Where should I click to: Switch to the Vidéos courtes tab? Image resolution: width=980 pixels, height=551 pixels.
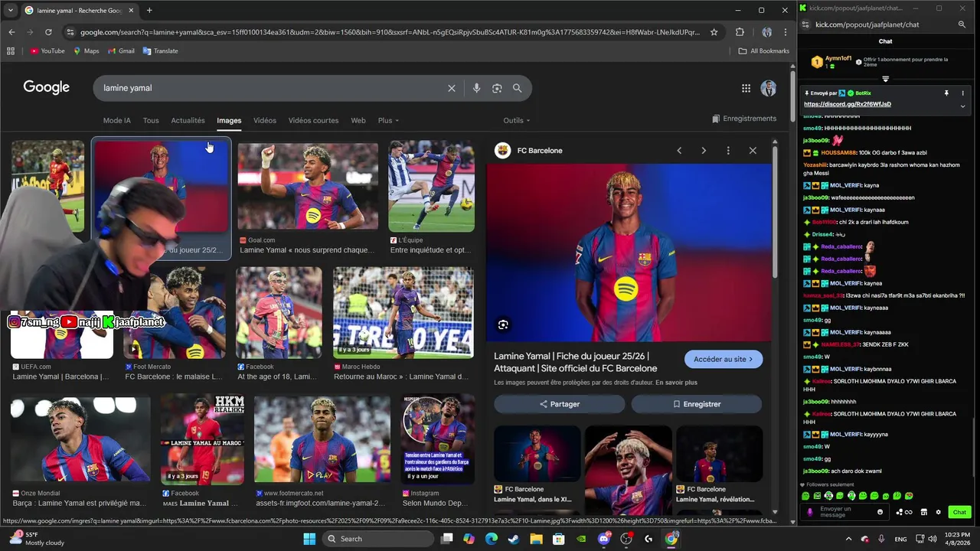click(313, 120)
